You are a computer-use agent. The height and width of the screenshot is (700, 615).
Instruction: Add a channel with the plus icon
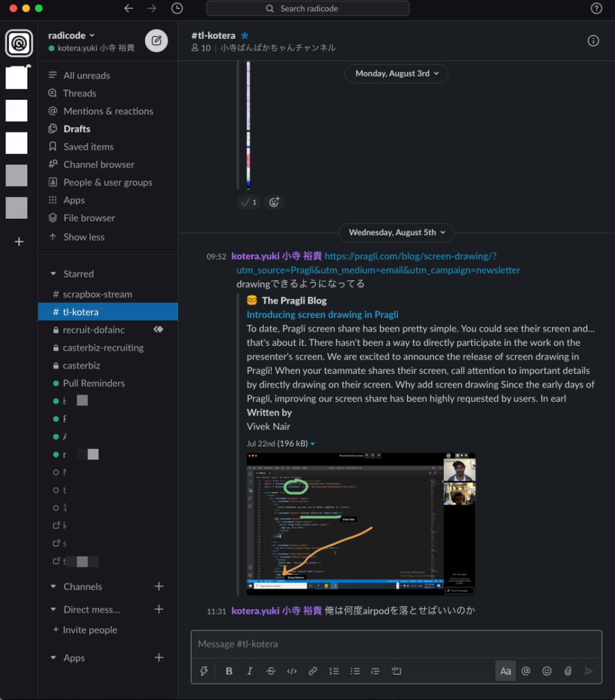[x=159, y=586]
